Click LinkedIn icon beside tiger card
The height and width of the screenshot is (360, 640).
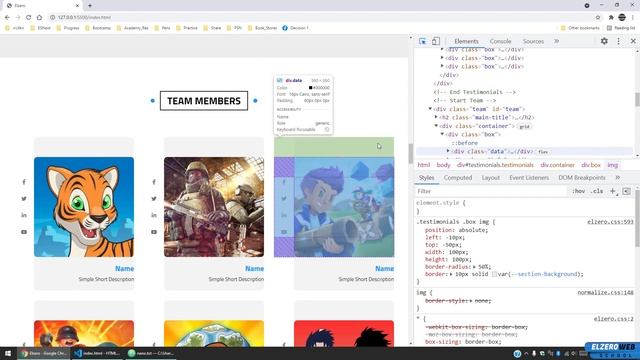pos(24,215)
